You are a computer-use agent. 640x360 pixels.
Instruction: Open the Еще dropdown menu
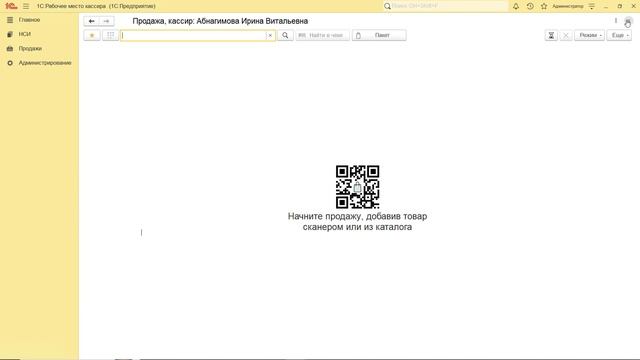tap(619, 36)
